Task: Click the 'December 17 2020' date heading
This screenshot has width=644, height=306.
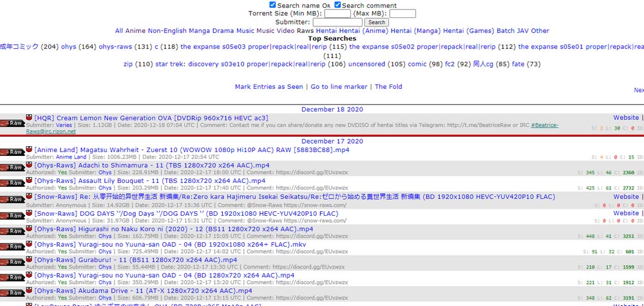Action: click(332, 141)
